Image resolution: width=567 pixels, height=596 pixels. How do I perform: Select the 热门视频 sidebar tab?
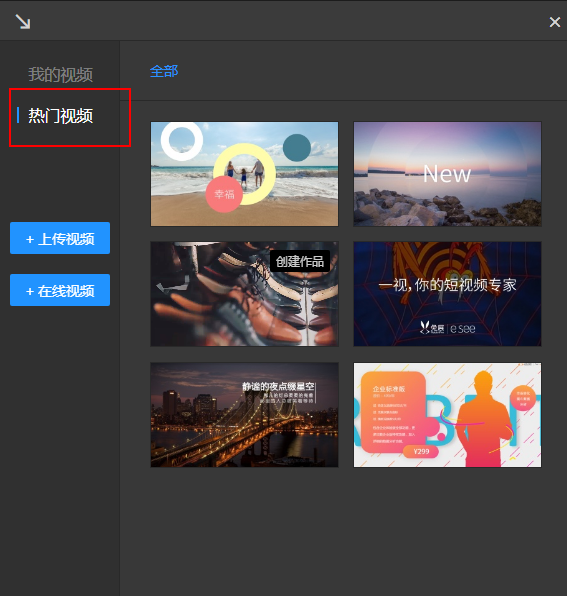click(60, 116)
